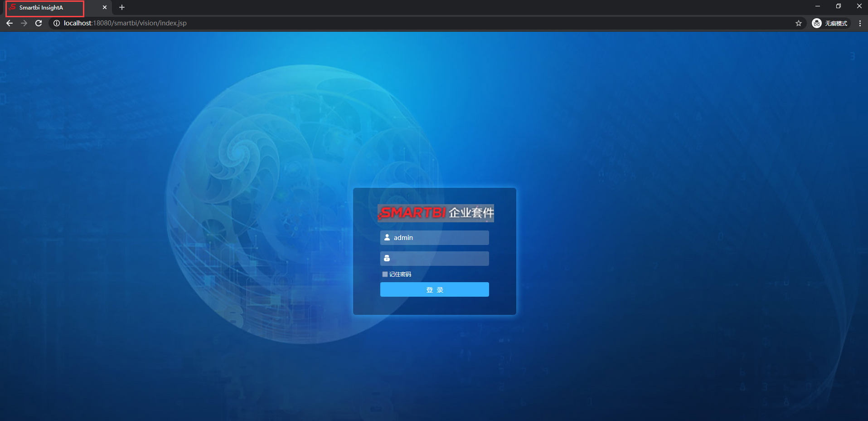Click the browser back arrow

pyautogui.click(x=10, y=23)
